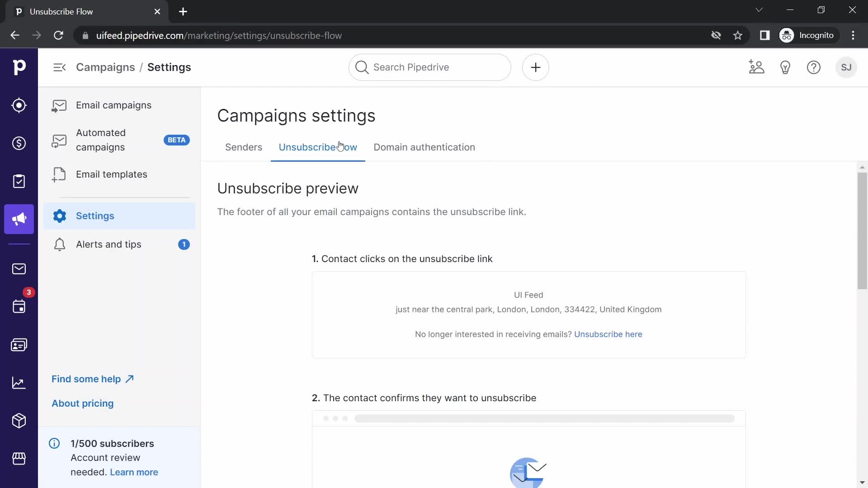Click the Alerts and tips badge counter
Image resolution: width=868 pixels, height=488 pixels.
pyautogui.click(x=184, y=244)
